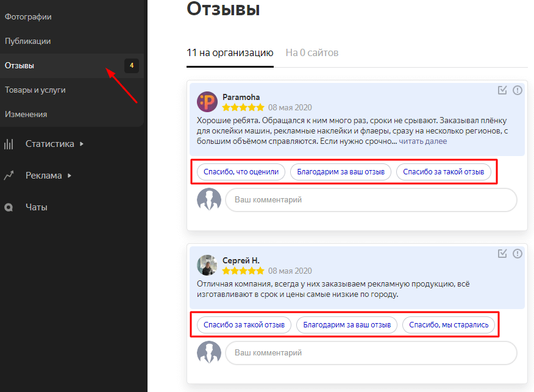Viewport: 534px width, 392px height.
Task: Click Сергей Н. profile photo
Action: coord(207,265)
